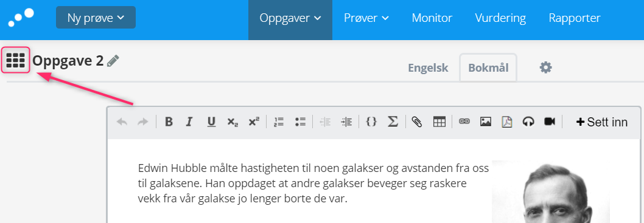Click into the Edwin Hubble text paragraph
Image resolution: width=644 pixels, height=223 pixels.
point(313,184)
